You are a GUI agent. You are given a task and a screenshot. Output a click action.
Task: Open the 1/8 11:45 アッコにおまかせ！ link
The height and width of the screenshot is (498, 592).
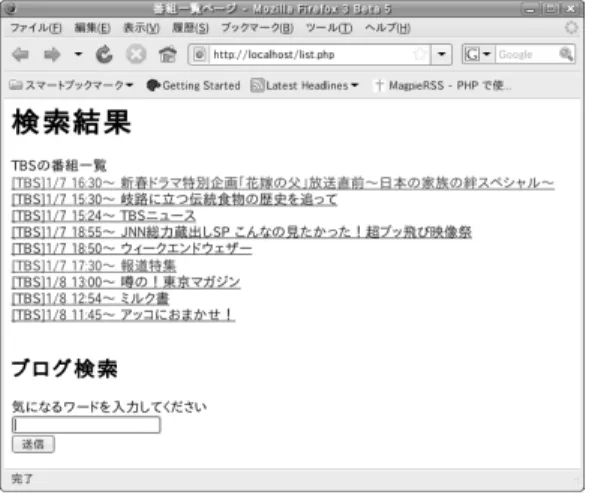tap(123, 315)
